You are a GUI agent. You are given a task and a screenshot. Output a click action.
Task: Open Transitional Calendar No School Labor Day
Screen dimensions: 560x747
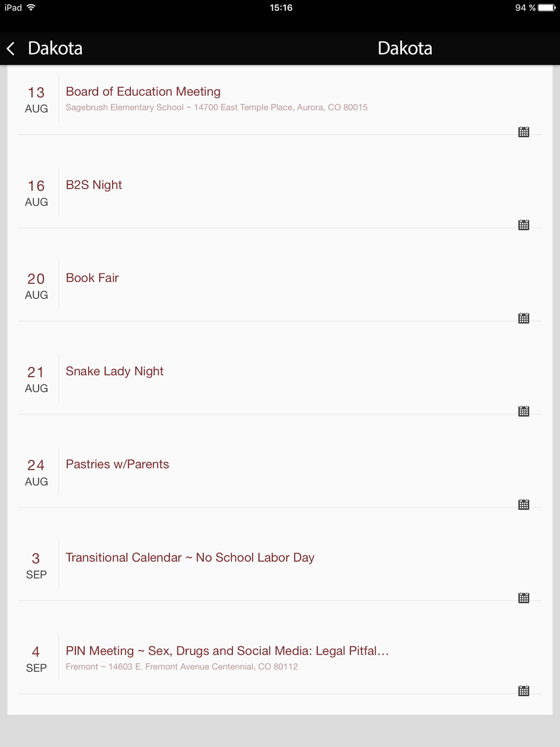point(190,558)
